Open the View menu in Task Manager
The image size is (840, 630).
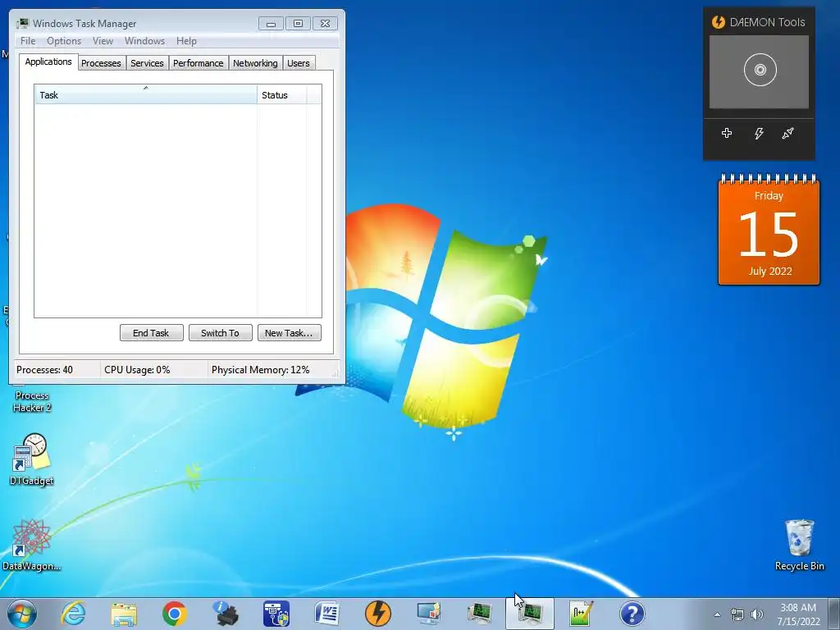pyautogui.click(x=103, y=41)
